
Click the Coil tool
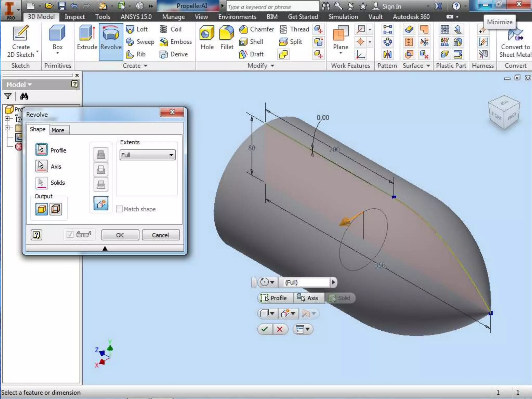(x=171, y=29)
